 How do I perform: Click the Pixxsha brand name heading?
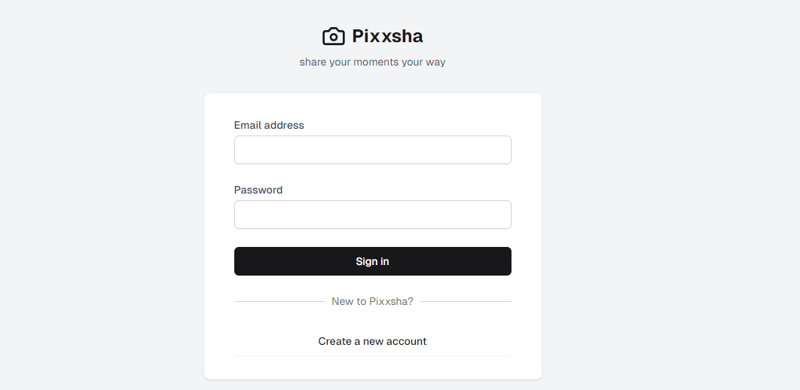387,36
